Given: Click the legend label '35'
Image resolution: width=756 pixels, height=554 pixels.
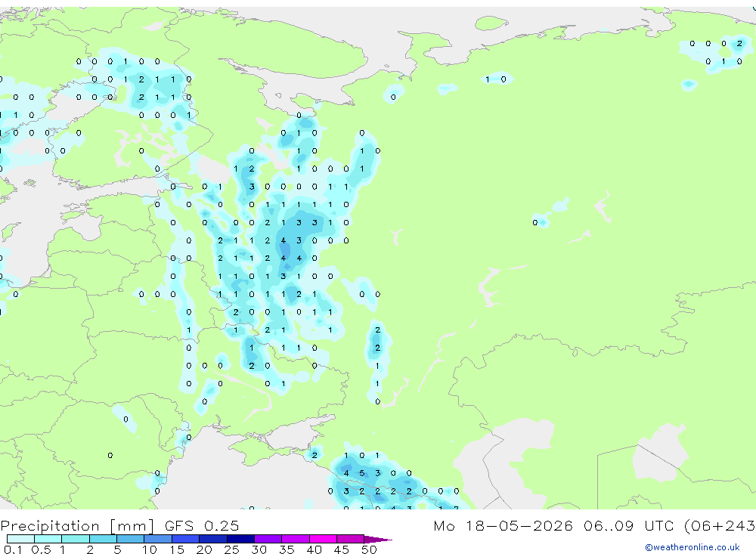Looking at the screenshot, I should tap(287, 549).
